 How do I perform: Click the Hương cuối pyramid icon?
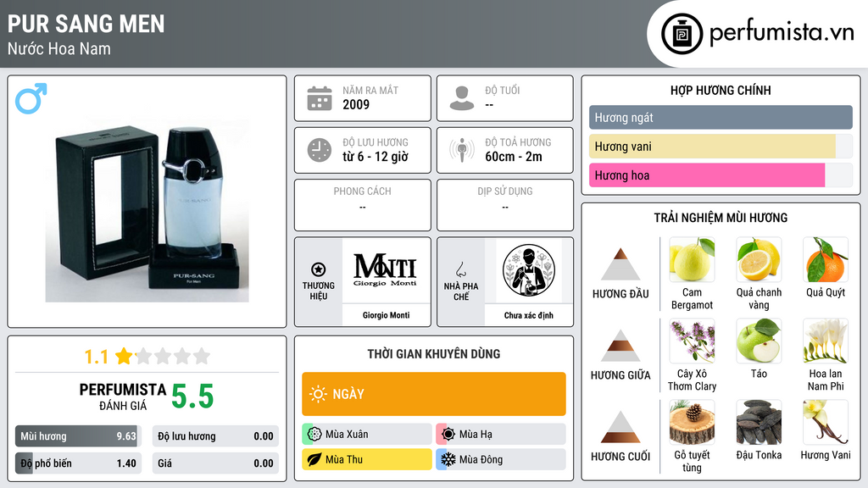point(620,427)
